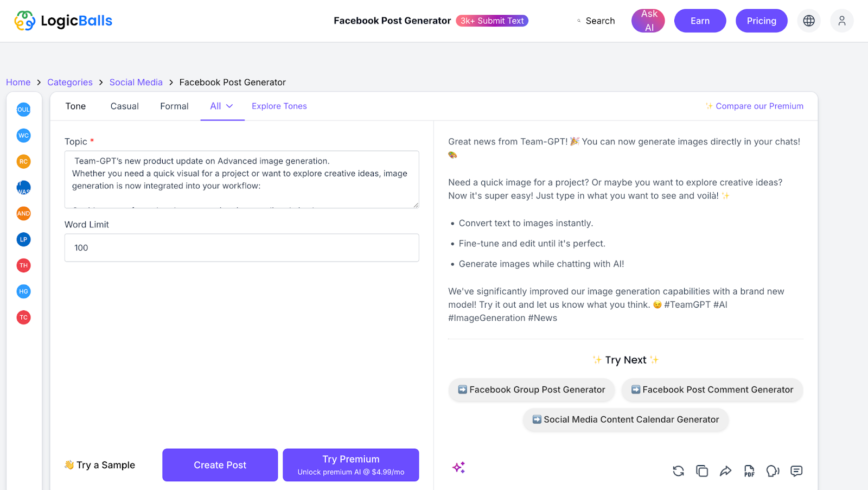Click the regenerate refresh icon
868x490 pixels.
click(678, 471)
